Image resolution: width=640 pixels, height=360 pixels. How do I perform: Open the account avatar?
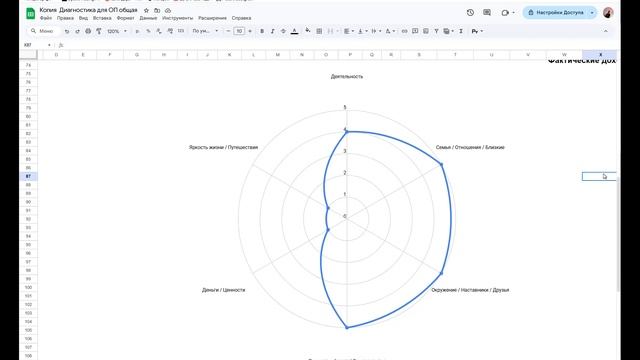click(608, 13)
